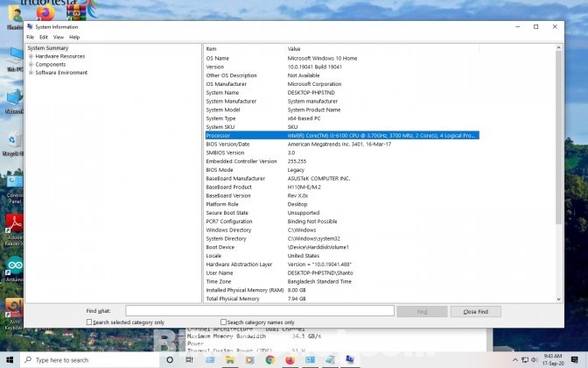
Task: Select the BIOS Mode row
Action: pyautogui.click(x=342, y=170)
